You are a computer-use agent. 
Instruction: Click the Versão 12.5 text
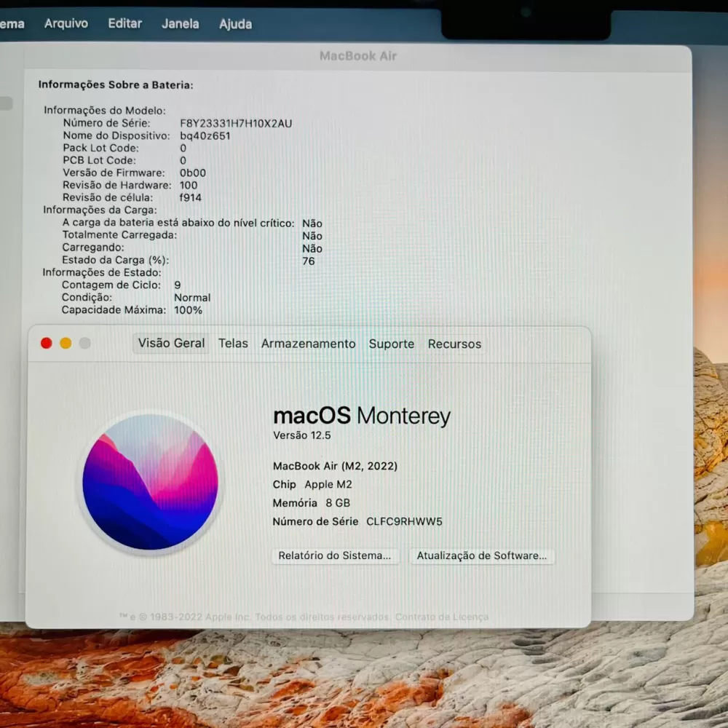pyautogui.click(x=302, y=435)
